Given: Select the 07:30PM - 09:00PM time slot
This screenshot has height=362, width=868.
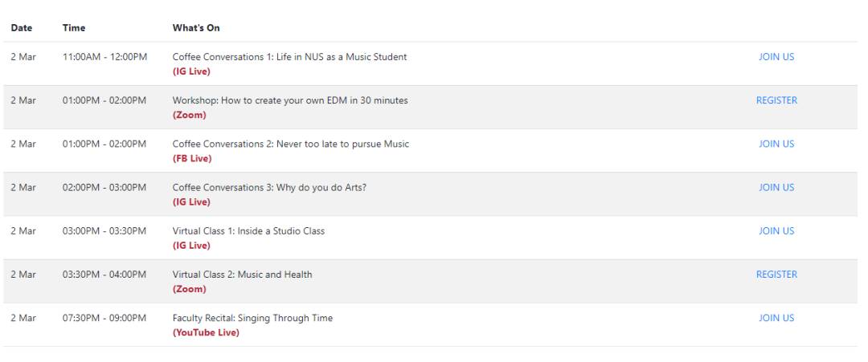Looking at the screenshot, I should click(x=104, y=318).
